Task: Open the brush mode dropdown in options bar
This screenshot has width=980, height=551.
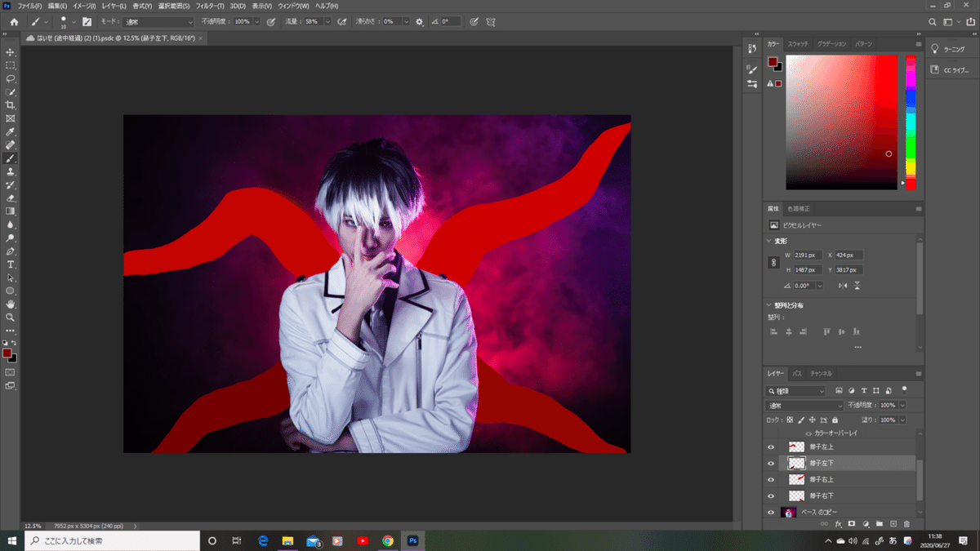Action: pos(158,22)
